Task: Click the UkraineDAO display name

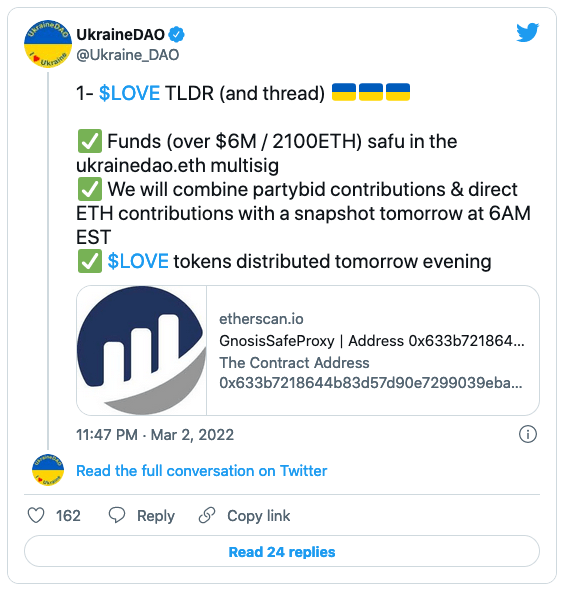Action: [120, 35]
